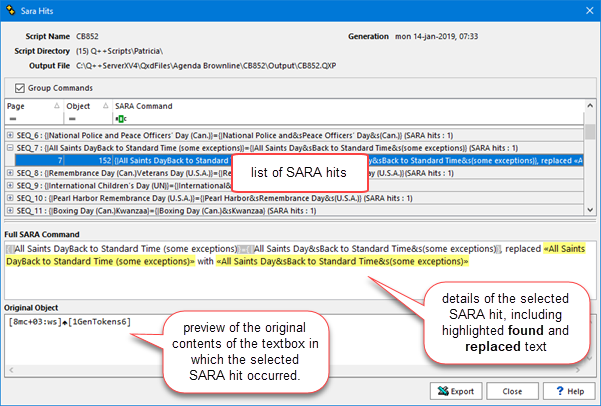The width and height of the screenshot is (601, 406).
Task: Click the SARA Command column header
Action: coord(348,106)
